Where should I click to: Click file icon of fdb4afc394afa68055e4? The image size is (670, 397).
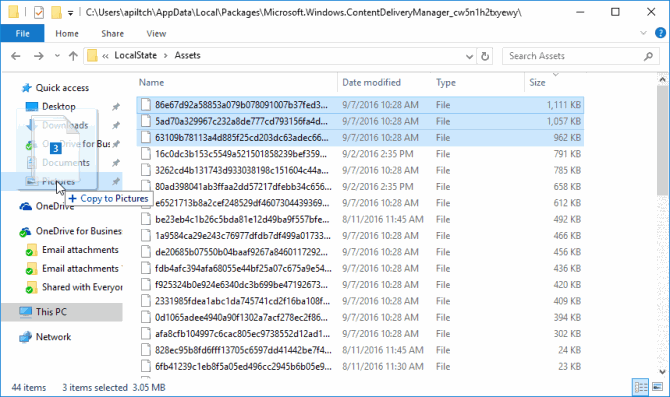pyautogui.click(x=146, y=268)
